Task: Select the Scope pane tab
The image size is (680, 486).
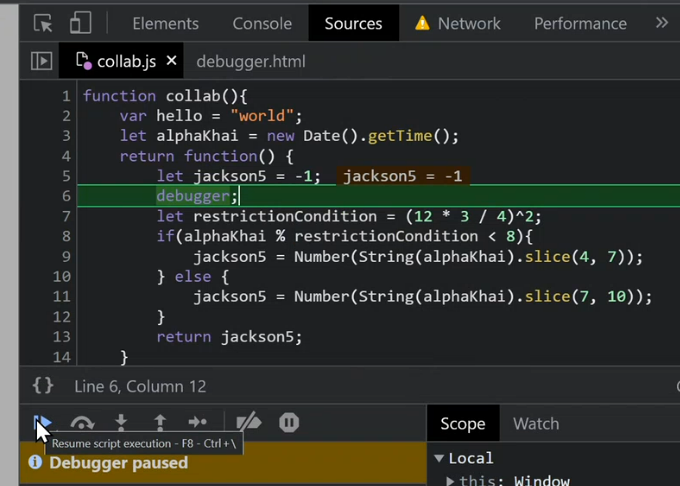Action: point(463,424)
